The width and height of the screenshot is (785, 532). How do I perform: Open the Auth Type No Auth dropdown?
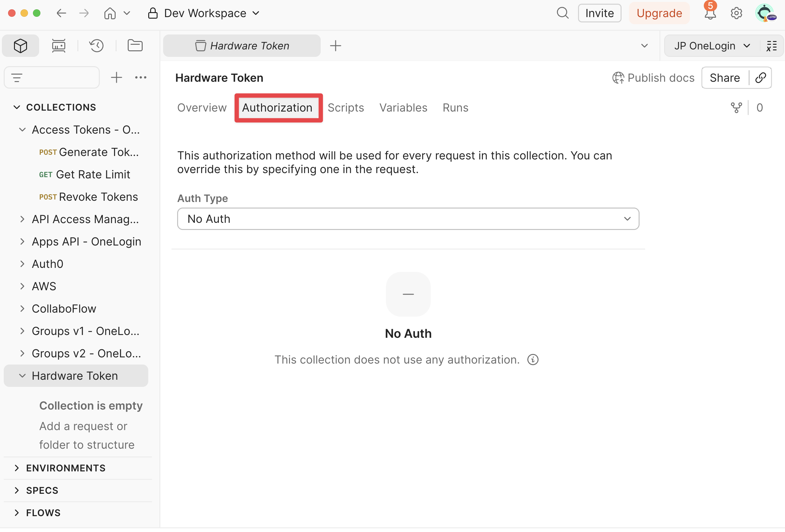(408, 219)
